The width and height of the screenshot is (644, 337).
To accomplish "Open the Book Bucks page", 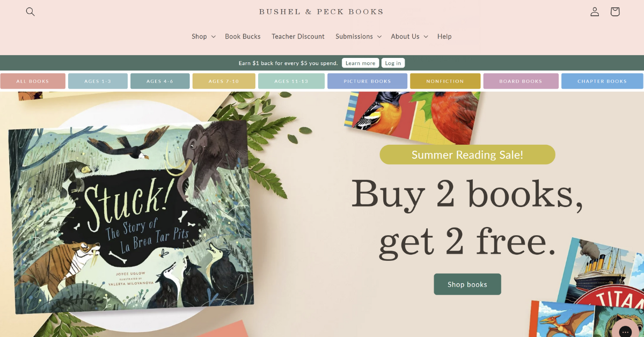I will pos(243,36).
